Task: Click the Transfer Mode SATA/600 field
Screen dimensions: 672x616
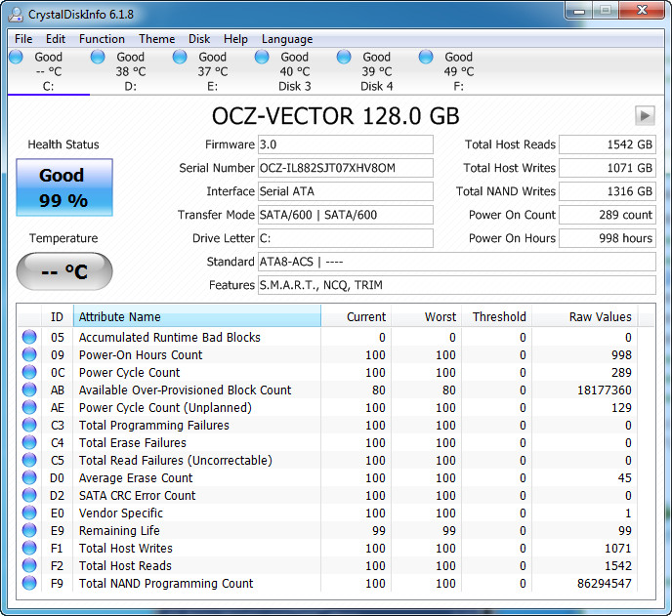Action: pos(346,215)
